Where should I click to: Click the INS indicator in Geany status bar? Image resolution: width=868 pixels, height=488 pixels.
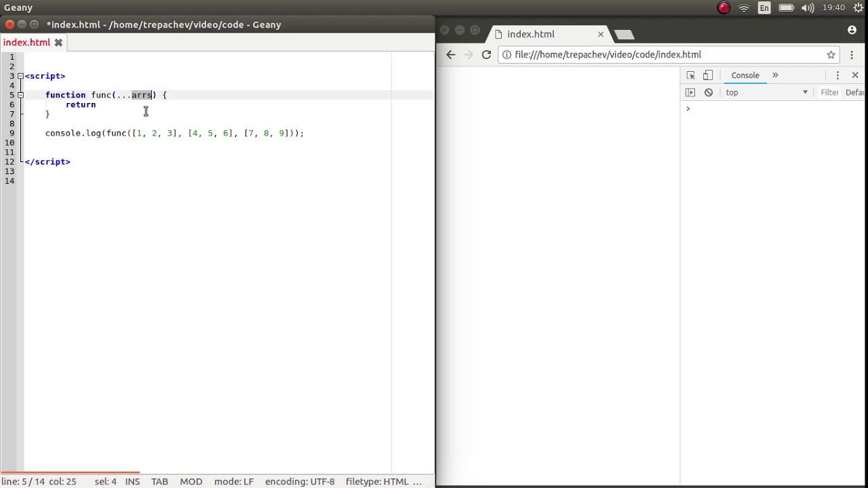132,481
